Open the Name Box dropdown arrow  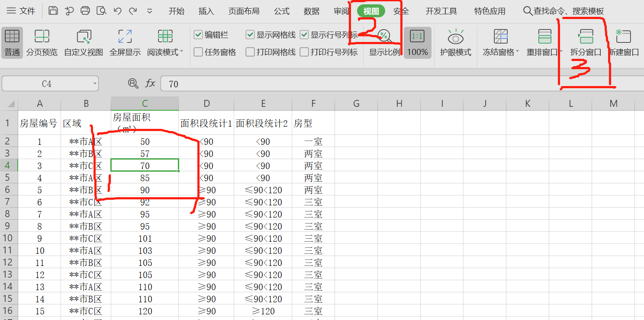(x=95, y=84)
